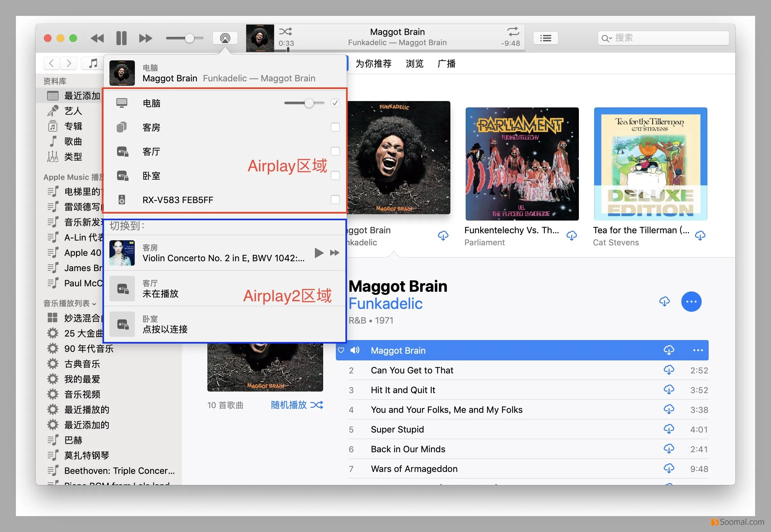Open the music media picker note icon

(x=93, y=63)
